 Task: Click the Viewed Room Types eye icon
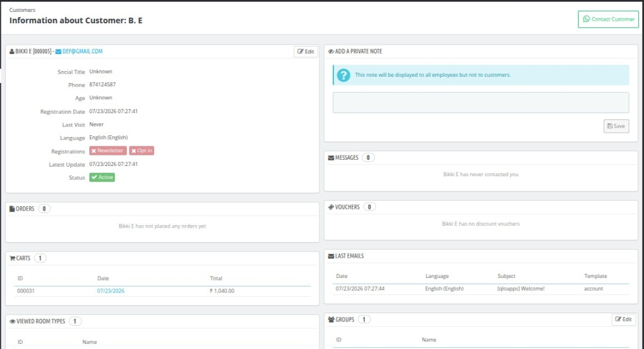pos(13,321)
